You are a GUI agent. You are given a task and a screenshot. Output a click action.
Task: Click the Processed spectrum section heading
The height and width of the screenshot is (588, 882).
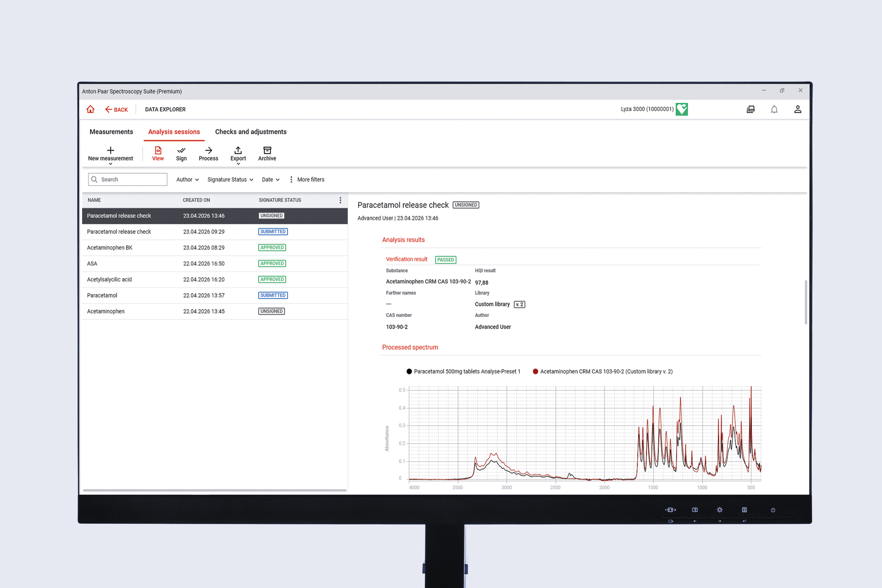tap(410, 348)
